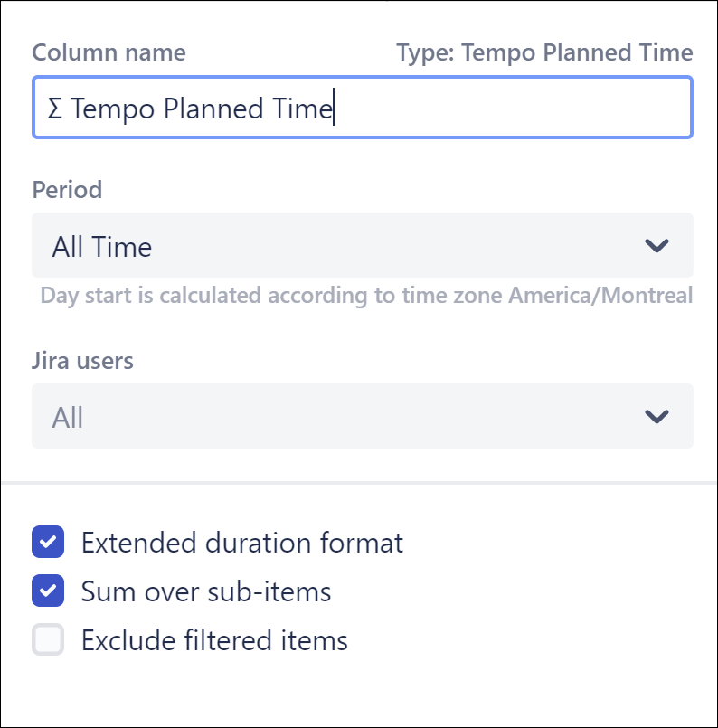Click the Sum over sub-items checkmark icon
This screenshot has height=728, width=718.
click(x=47, y=591)
